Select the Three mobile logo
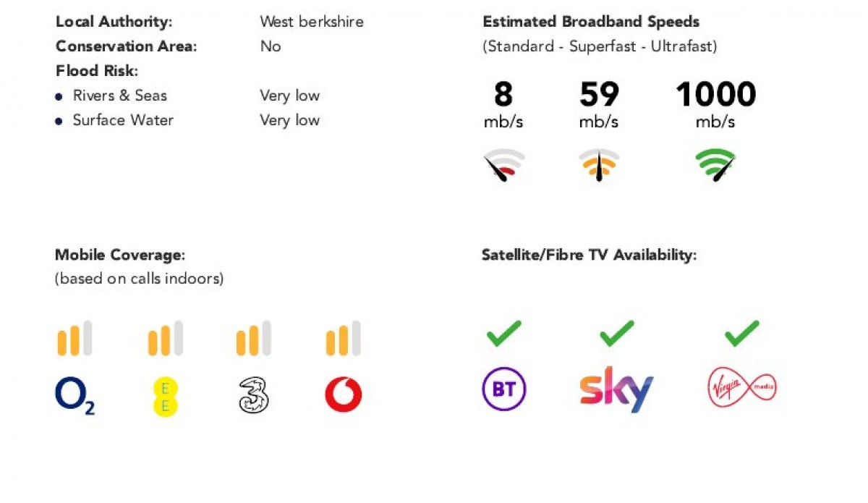The width and height of the screenshot is (868, 503). click(254, 395)
